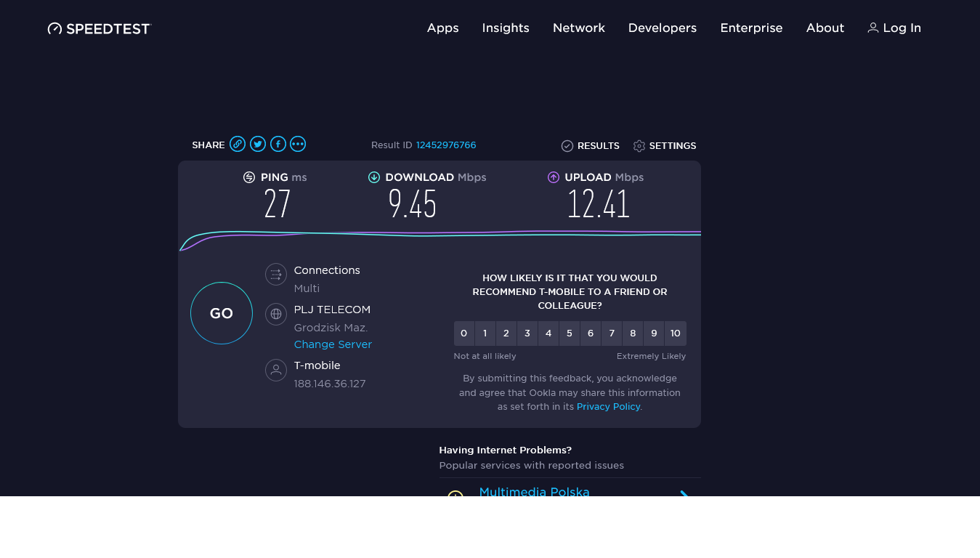980x558 pixels.
Task: Select rating 0 for Not at all likely
Action: coord(463,333)
